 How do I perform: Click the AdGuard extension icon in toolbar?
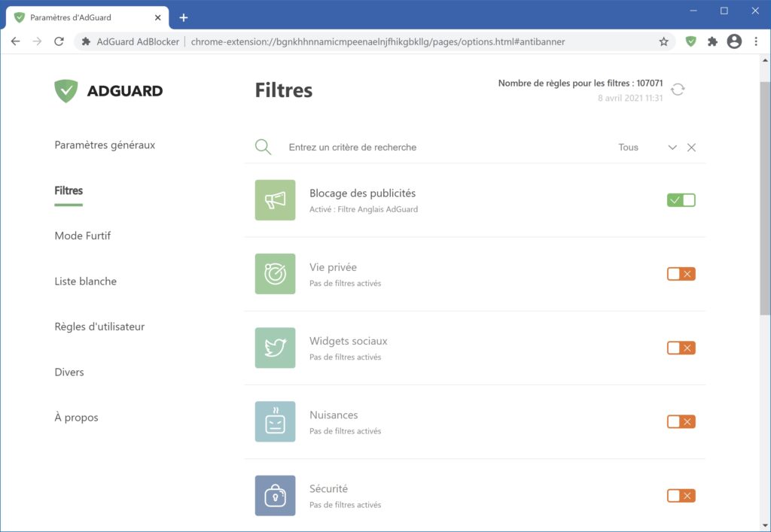point(691,41)
